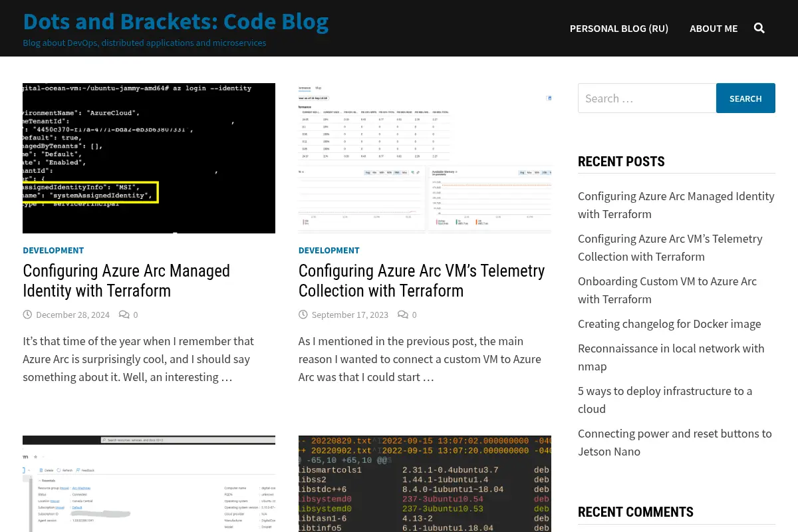Open dashboard thumbnail of Telemetry Collection post
798x532 pixels.
(x=425, y=158)
